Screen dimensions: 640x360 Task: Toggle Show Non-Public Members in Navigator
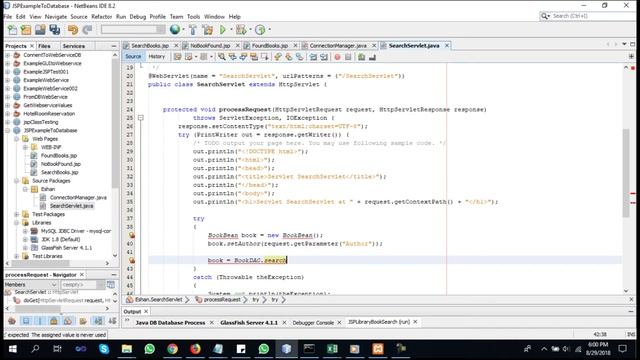click(54, 321)
